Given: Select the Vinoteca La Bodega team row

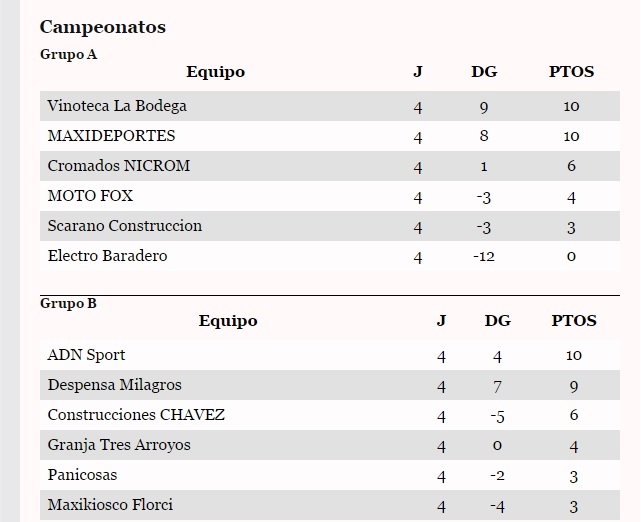Looking at the screenshot, I should 330,106.
